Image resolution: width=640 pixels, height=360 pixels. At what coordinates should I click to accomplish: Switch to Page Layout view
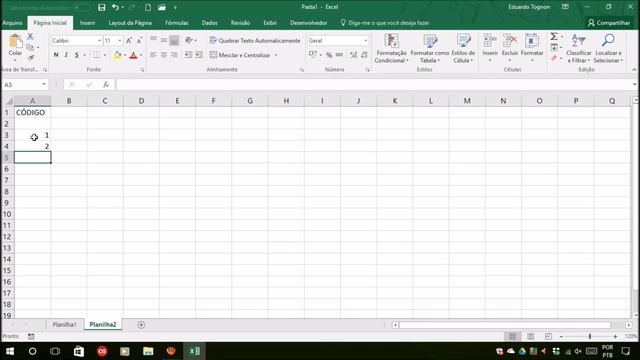point(531,336)
